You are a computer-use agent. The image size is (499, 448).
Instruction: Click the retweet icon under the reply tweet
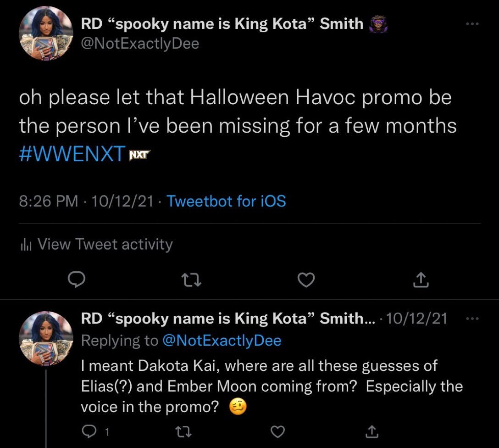pos(183,431)
